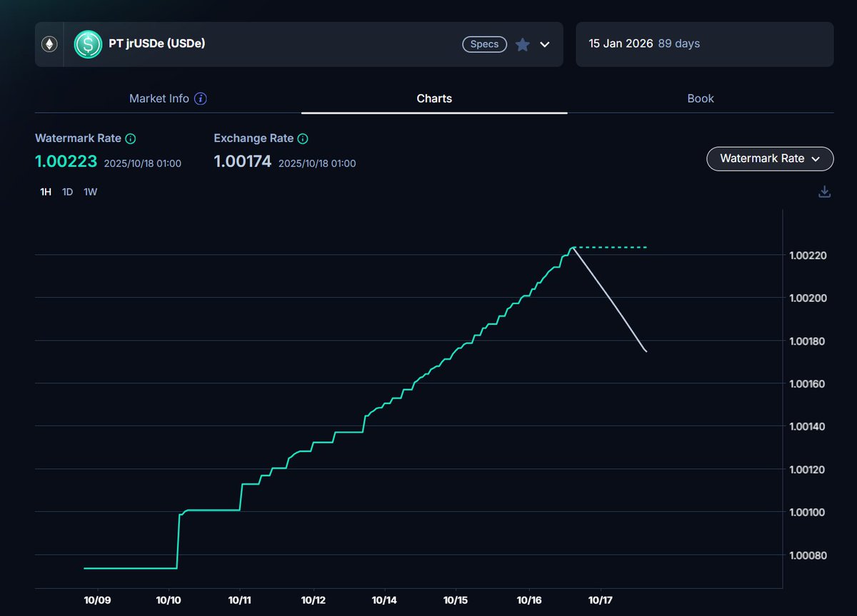857x616 pixels.
Task: Switch to the Book tab
Action: tap(700, 99)
